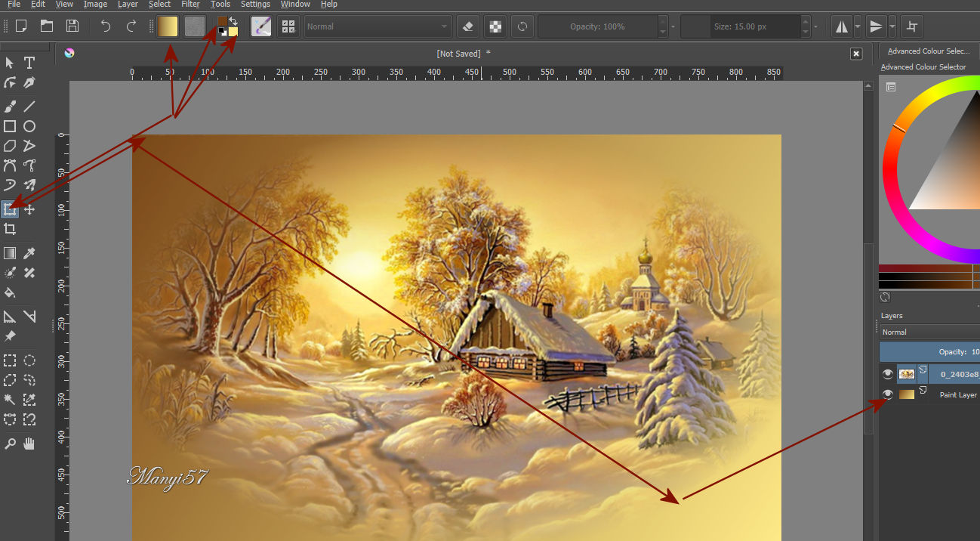This screenshot has width=980, height=541.
Task: Create a new document from toolbar
Action: [21, 26]
